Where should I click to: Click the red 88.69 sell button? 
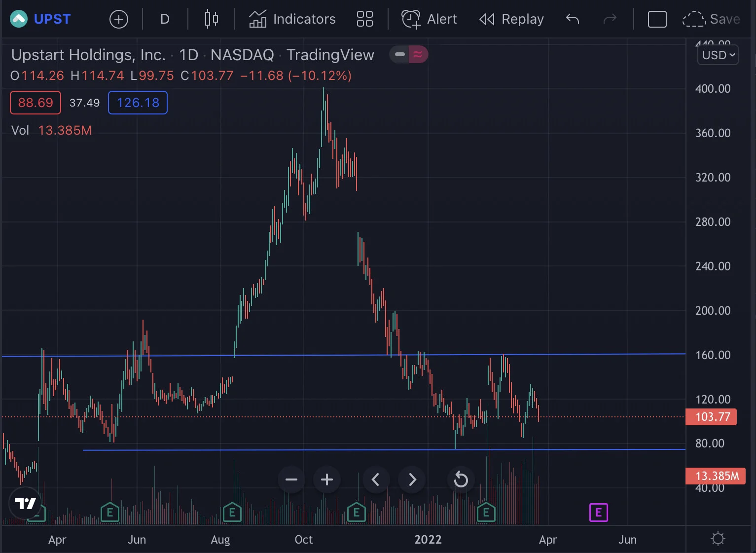tap(36, 103)
